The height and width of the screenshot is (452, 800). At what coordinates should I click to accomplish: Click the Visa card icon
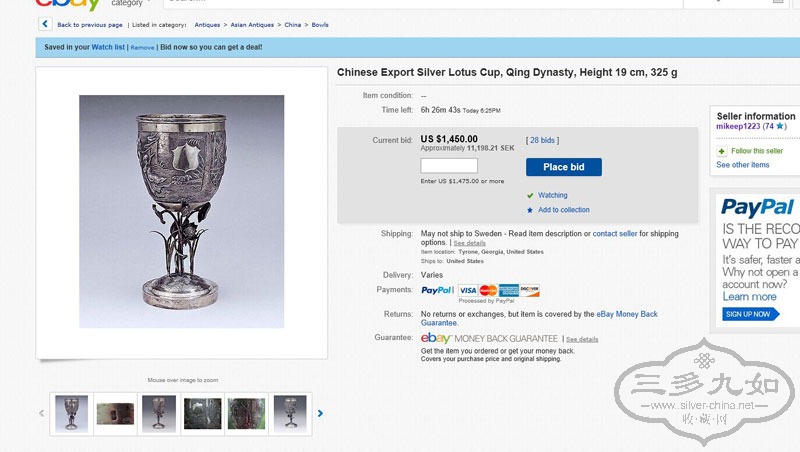[467, 290]
